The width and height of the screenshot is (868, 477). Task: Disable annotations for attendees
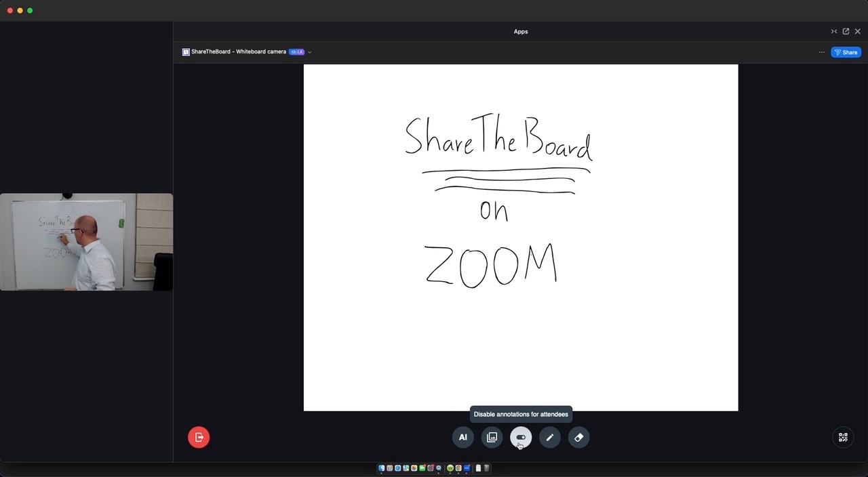[x=521, y=437]
